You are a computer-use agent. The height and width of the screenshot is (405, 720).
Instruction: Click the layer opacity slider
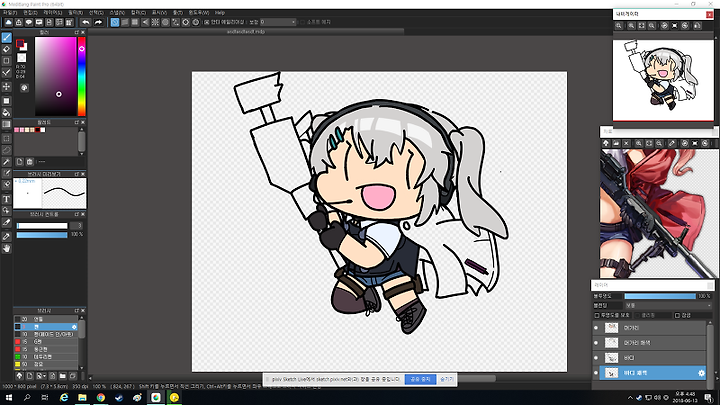(660, 296)
